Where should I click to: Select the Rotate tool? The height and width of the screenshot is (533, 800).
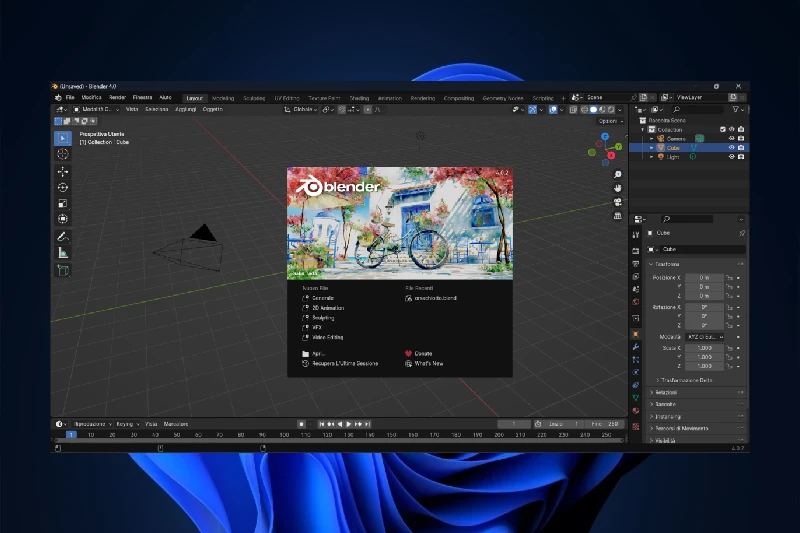click(x=62, y=187)
